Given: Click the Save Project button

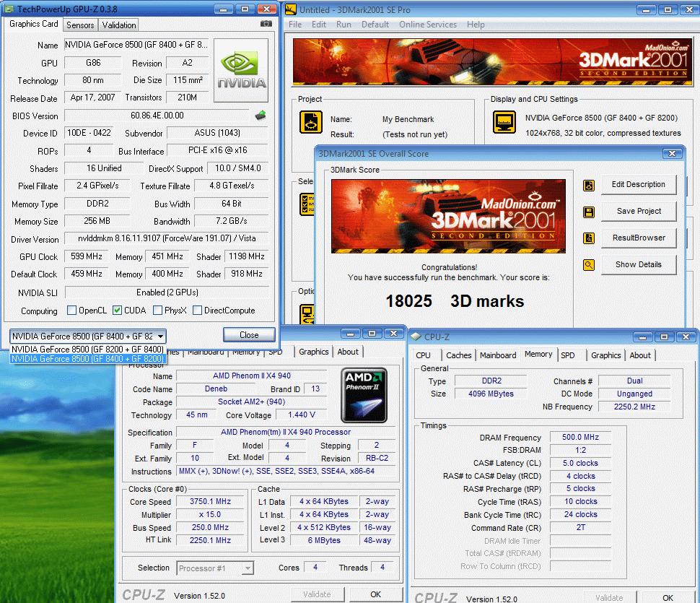Looking at the screenshot, I should click(x=639, y=212).
